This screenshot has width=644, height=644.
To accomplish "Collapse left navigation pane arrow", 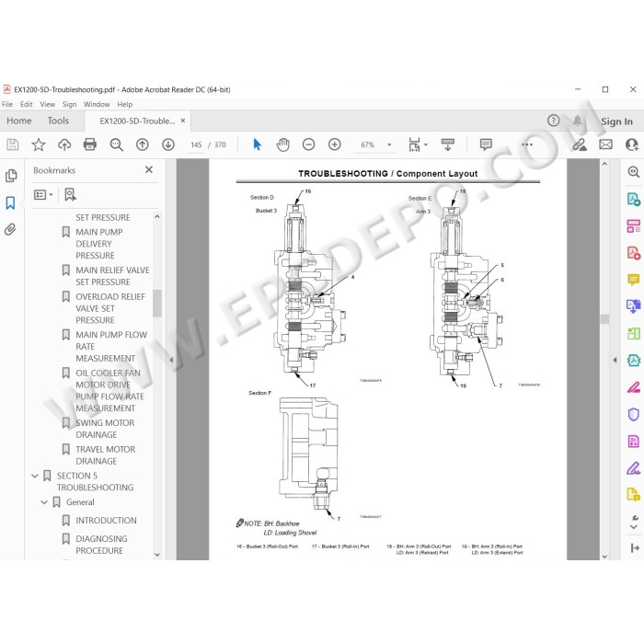I will pos(171,360).
